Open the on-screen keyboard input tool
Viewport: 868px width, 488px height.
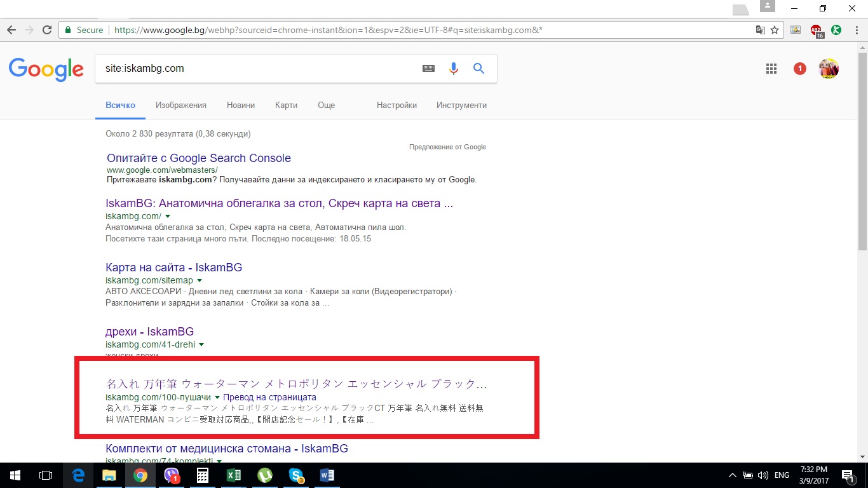pos(429,69)
